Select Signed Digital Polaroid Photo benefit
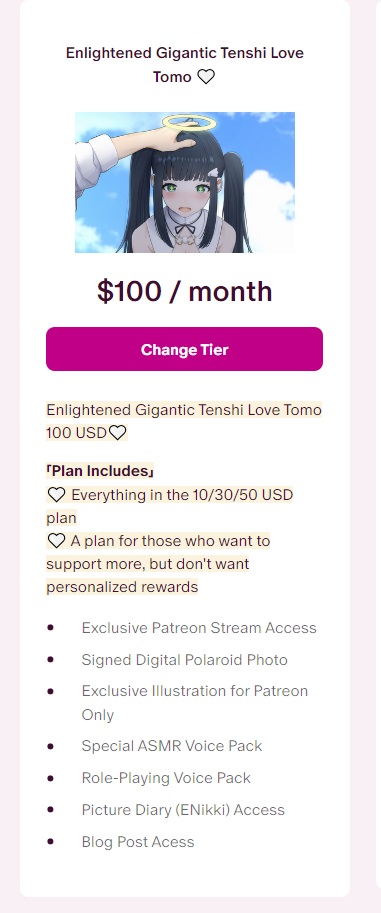 [x=184, y=660]
